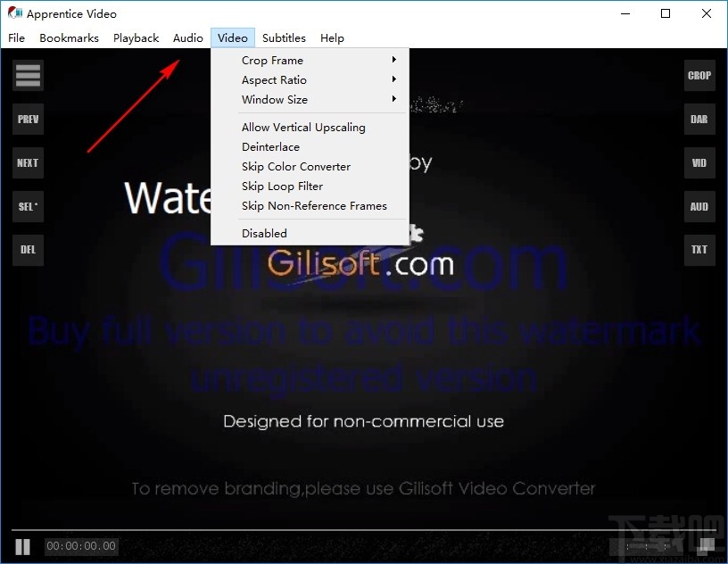
Task: Click the SEL button on left sidebar
Action: pyautogui.click(x=29, y=206)
